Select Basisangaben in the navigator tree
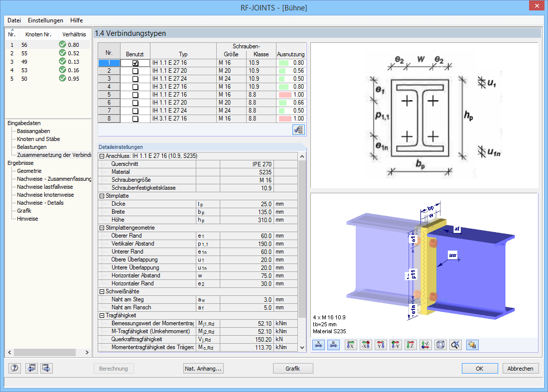The image size is (548, 392). point(33,131)
